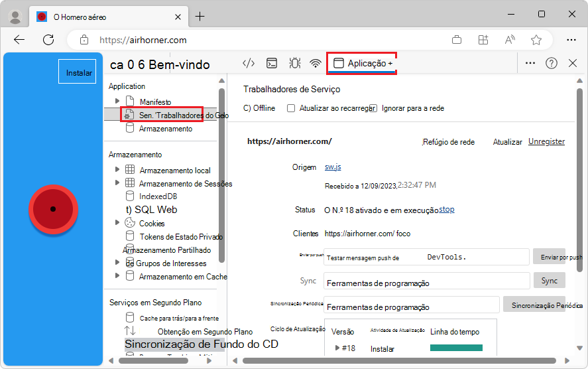Image resolution: width=588 pixels, height=369 pixels.
Task: Select the O Homero aéreo browser tab
Action: click(x=109, y=17)
